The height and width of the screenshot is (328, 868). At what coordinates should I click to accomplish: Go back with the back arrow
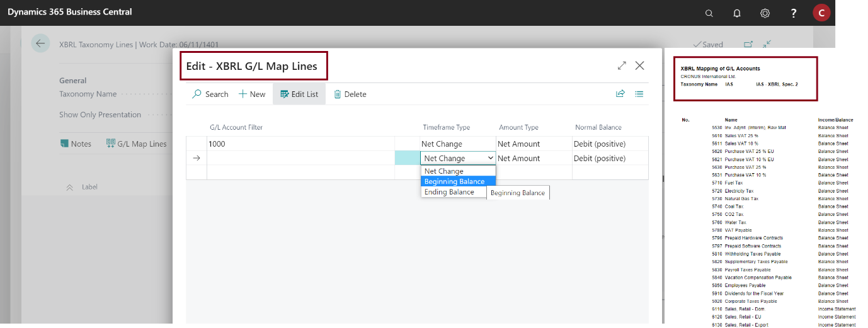[x=40, y=43]
